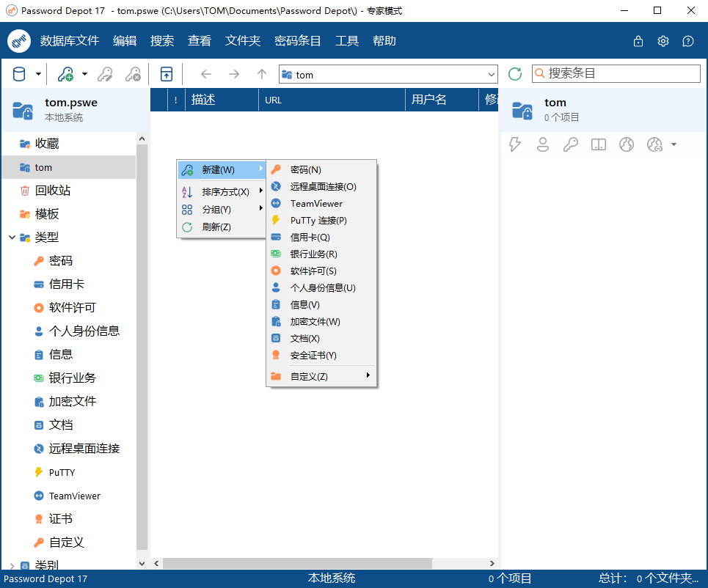708x588 pixels.
Task: Open the 数据库文件 menu
Action: [70, 41]
